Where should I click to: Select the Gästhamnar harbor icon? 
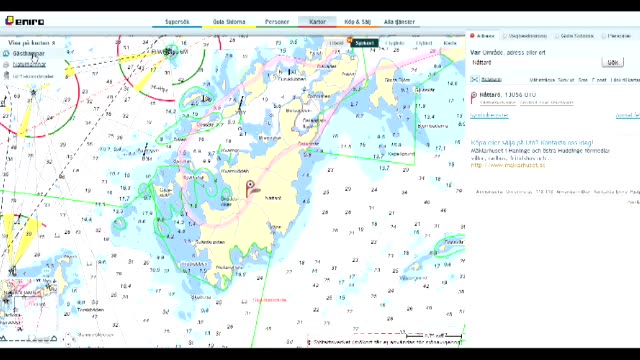point(6,53)
